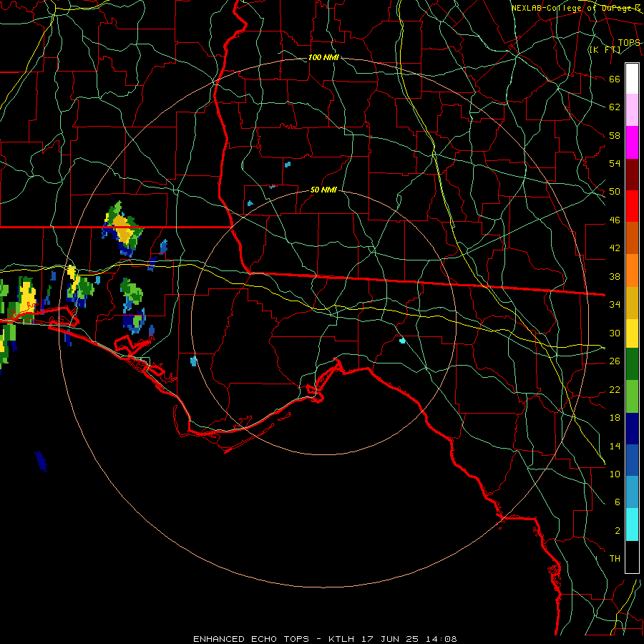Image resolution: width=644 pixels, height=644 pixels.
Task: Pick the maroon legend color block
Action: click(632, 174)
